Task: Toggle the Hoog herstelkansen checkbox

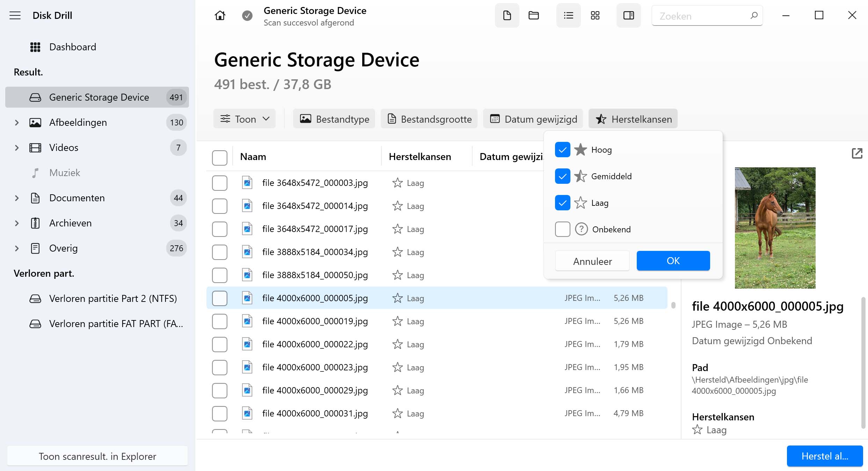Action: 562,150
